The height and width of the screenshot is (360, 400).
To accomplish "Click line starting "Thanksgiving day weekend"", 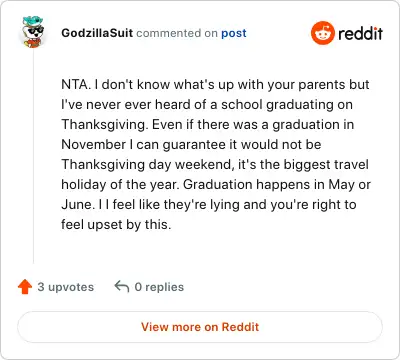I will (x=215, y=164).
